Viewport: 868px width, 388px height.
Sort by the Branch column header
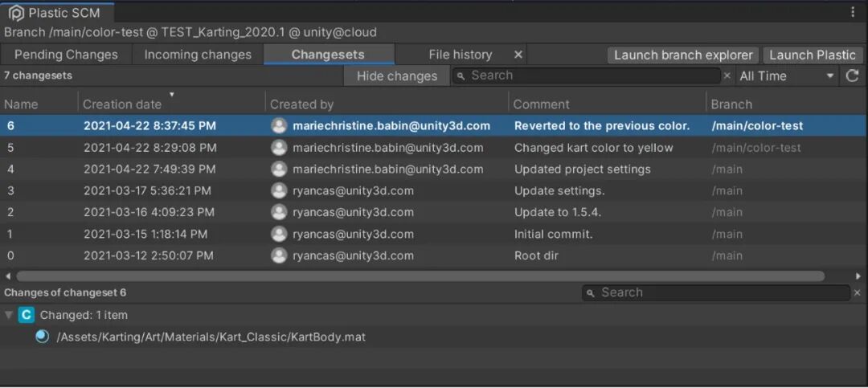(x=731, y=104)
